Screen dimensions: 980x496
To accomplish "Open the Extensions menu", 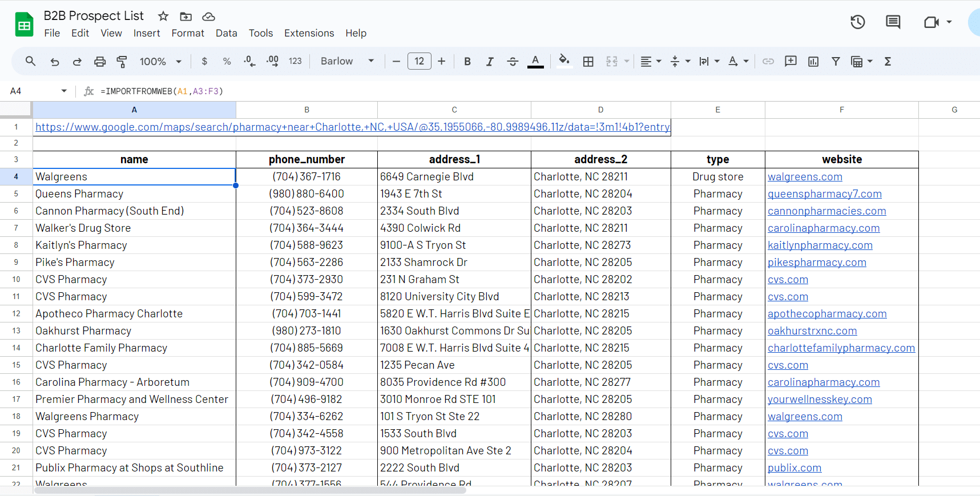I will (309, 33).
